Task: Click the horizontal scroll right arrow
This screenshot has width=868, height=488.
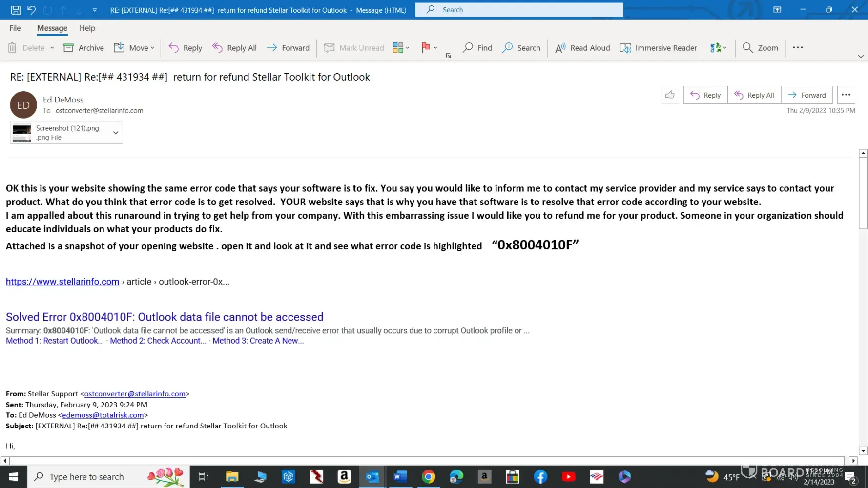Action: click(853, 460)
